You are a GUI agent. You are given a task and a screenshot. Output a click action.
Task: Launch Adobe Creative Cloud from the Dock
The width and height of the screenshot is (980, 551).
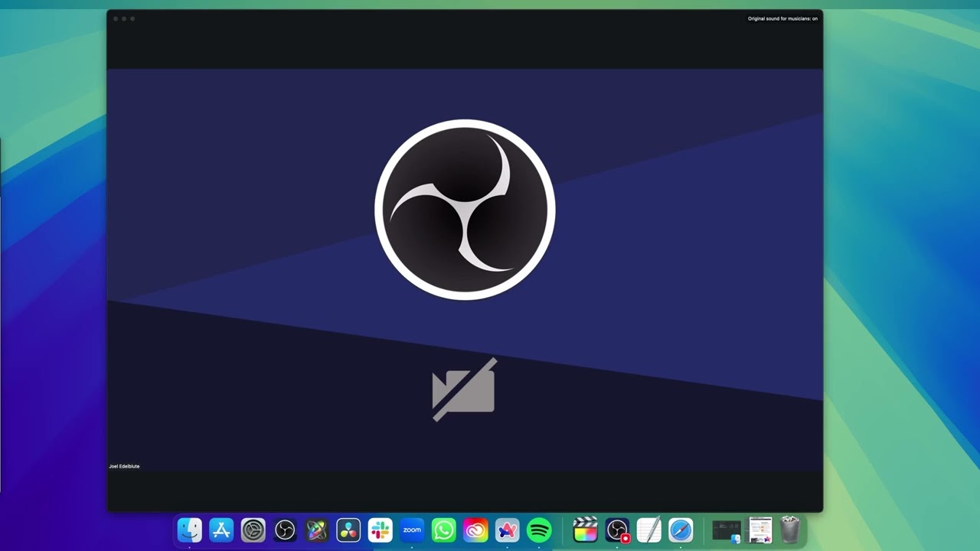pos(475,530)
